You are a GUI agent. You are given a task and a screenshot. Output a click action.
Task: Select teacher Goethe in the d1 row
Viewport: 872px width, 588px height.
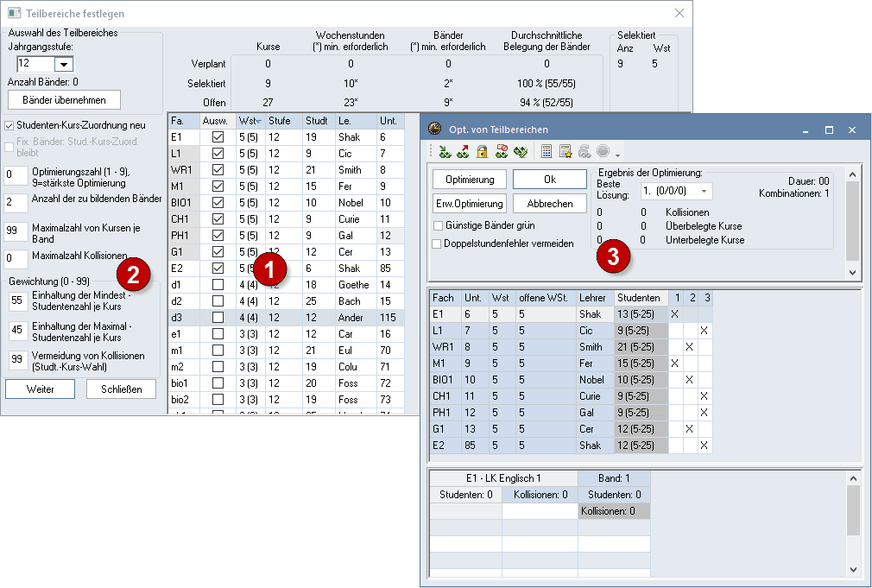[354, 285]
